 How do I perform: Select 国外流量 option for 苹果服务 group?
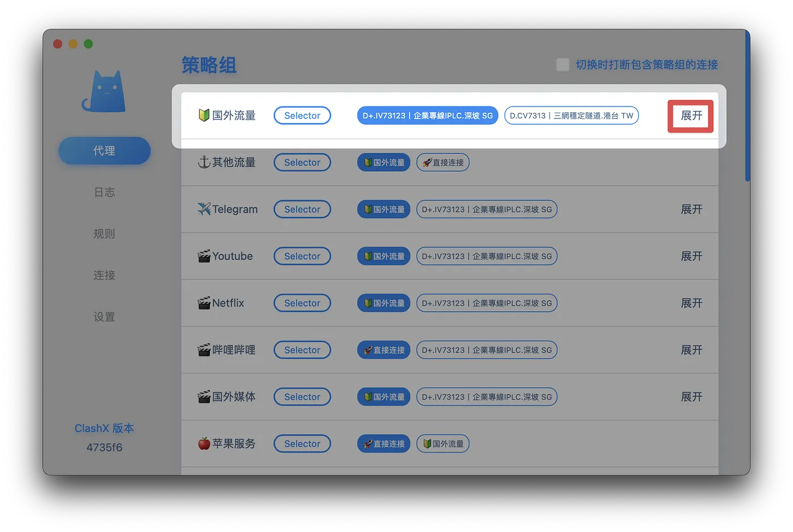[x=443, y=444]
